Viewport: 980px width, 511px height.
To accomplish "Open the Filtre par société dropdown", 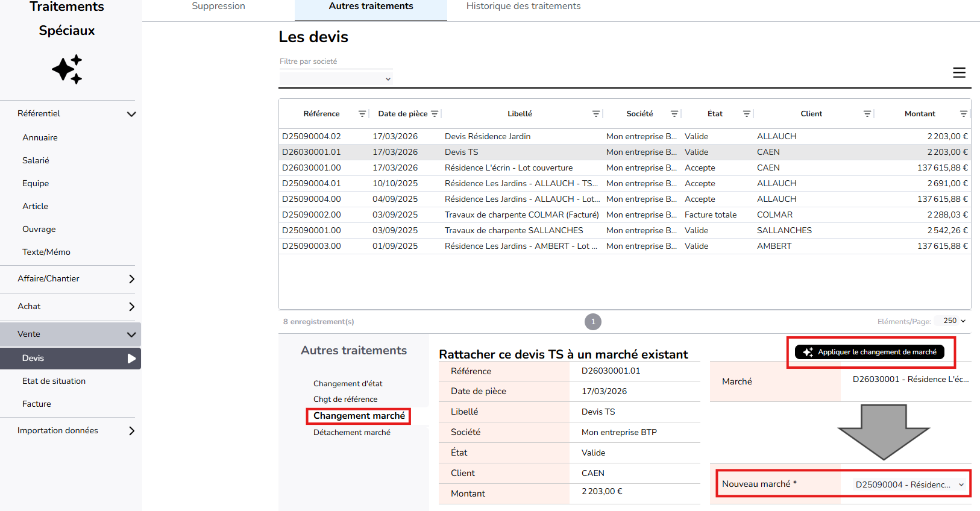I will 336,78.
